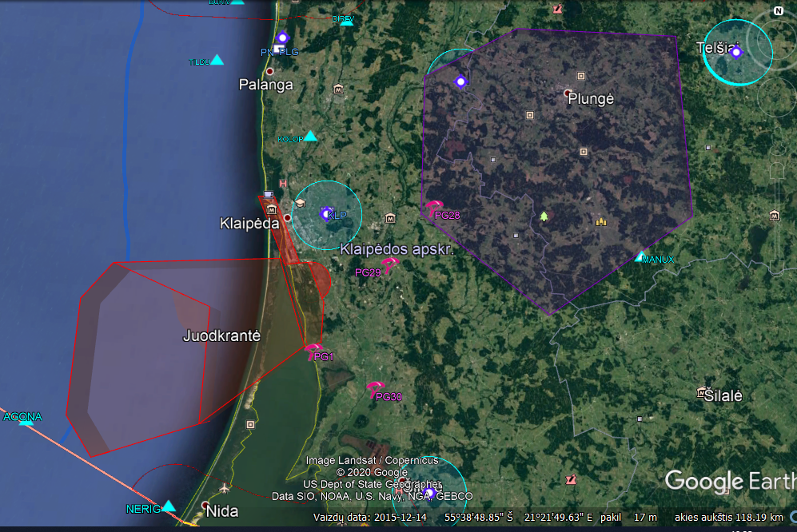Click the akies aukštis 118.19 km readout
This screenshot has width=797, height=532.
coord(729,518)
